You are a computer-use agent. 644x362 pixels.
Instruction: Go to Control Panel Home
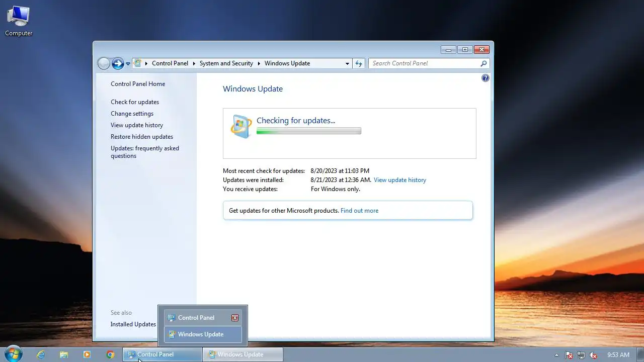pos(138,84)
